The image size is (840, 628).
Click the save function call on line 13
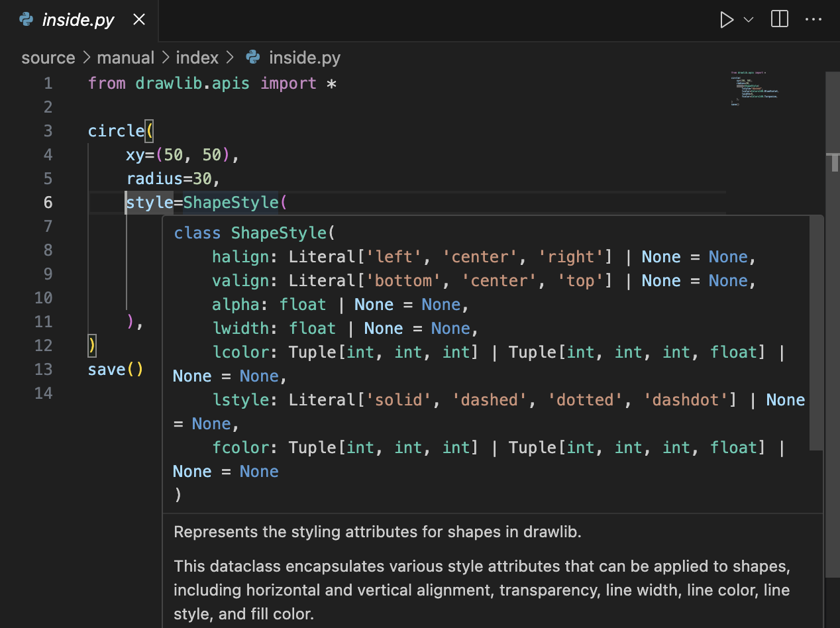[x=106, y=369]
